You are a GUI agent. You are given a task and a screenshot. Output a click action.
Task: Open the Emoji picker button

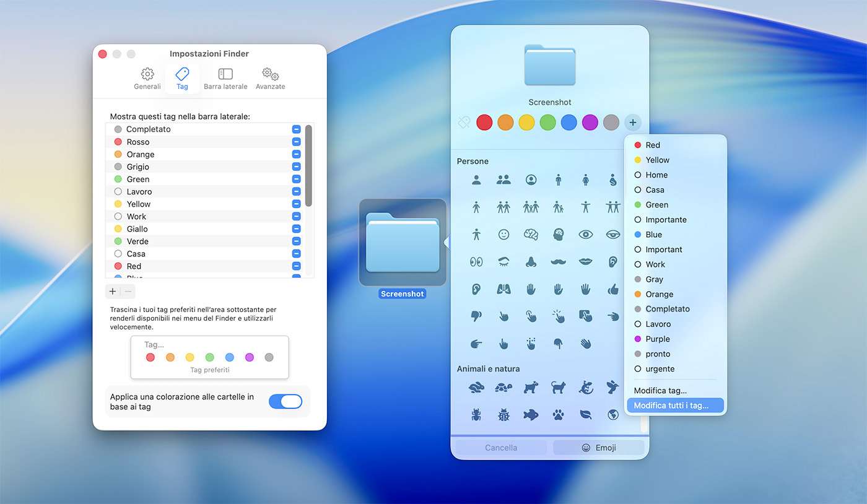[x=598, y=448]
